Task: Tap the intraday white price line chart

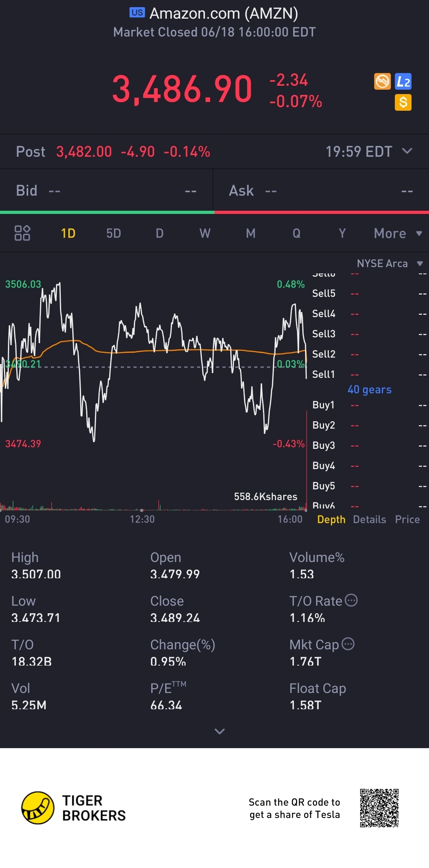Action: [153, 361]
